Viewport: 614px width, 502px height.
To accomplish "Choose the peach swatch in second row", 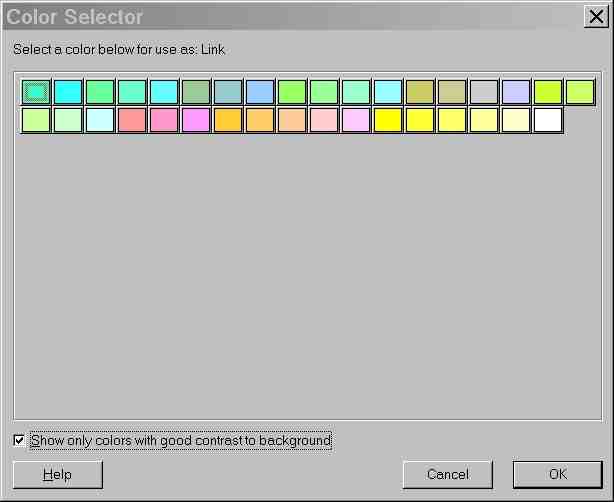I will point(292,120).
